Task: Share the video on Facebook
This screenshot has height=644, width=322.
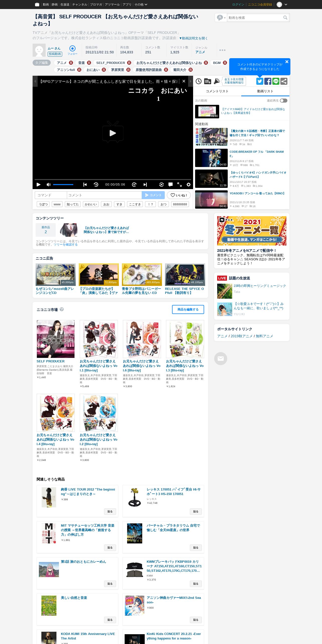Action: (x=268, y=81)
